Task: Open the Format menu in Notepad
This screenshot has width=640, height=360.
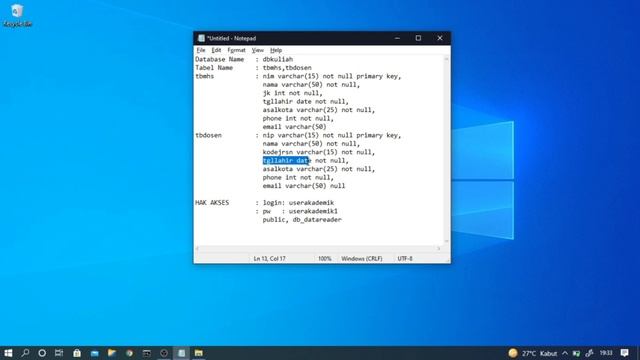Action: (236, 50)
